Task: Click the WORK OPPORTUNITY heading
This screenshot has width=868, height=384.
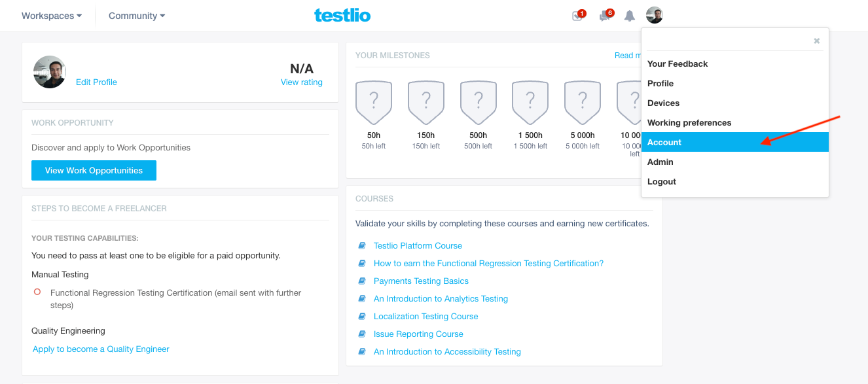Action: [73, 122]
